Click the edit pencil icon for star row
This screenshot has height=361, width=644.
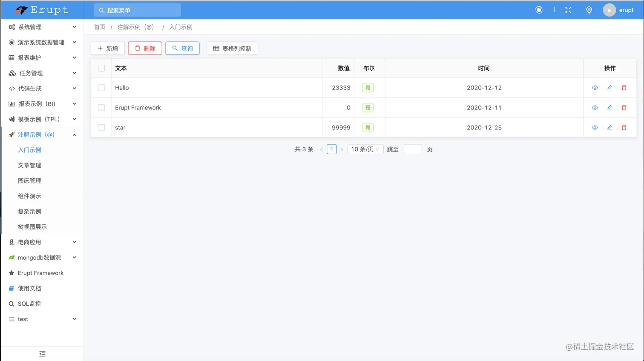coord(609,128)
